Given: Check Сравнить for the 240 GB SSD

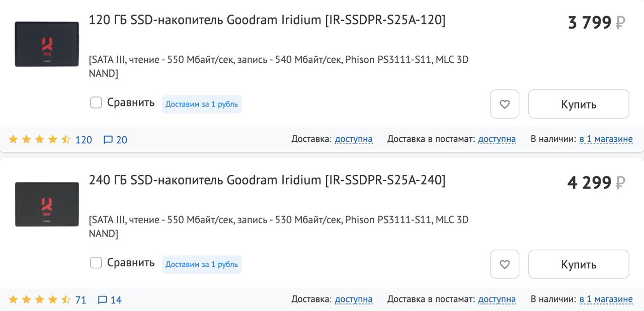Looking at the screenshot, I should pos(96,263).
